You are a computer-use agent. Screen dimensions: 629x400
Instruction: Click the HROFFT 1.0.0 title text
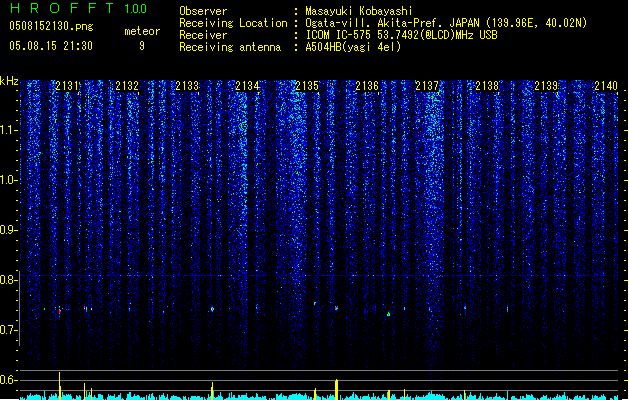pos(79,8)
